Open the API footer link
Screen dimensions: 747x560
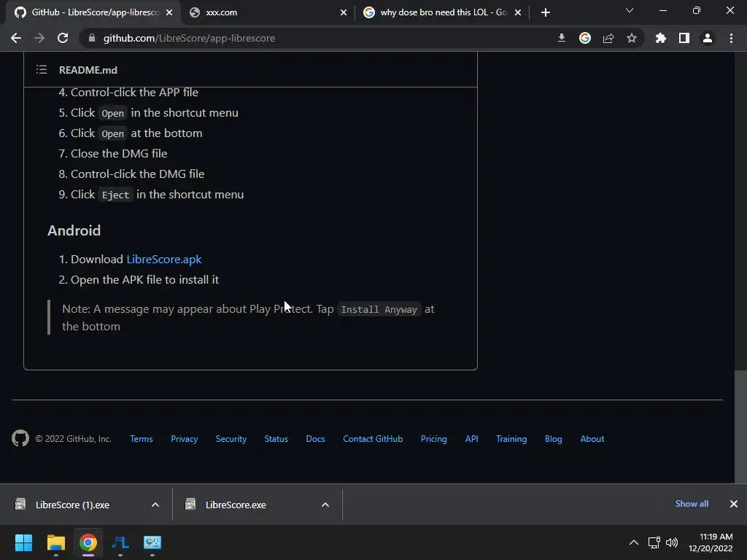tap(472, 439)
